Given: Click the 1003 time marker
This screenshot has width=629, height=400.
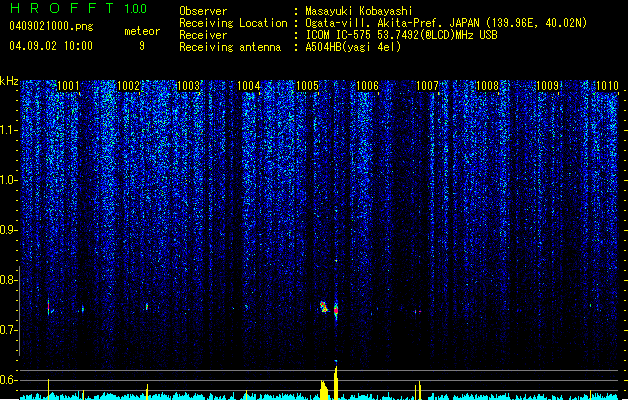Looking at the screenshot, I should coord(188,86).
